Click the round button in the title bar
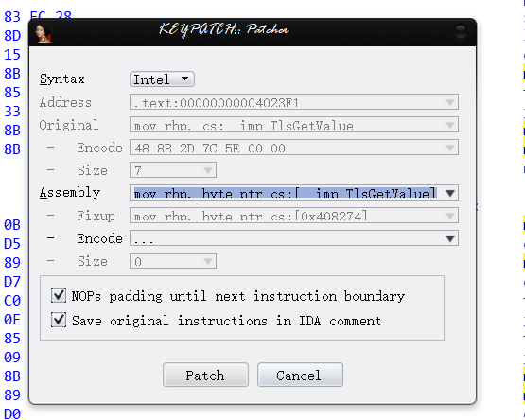Screen dimensions: 525x420 tap(461, 32)
